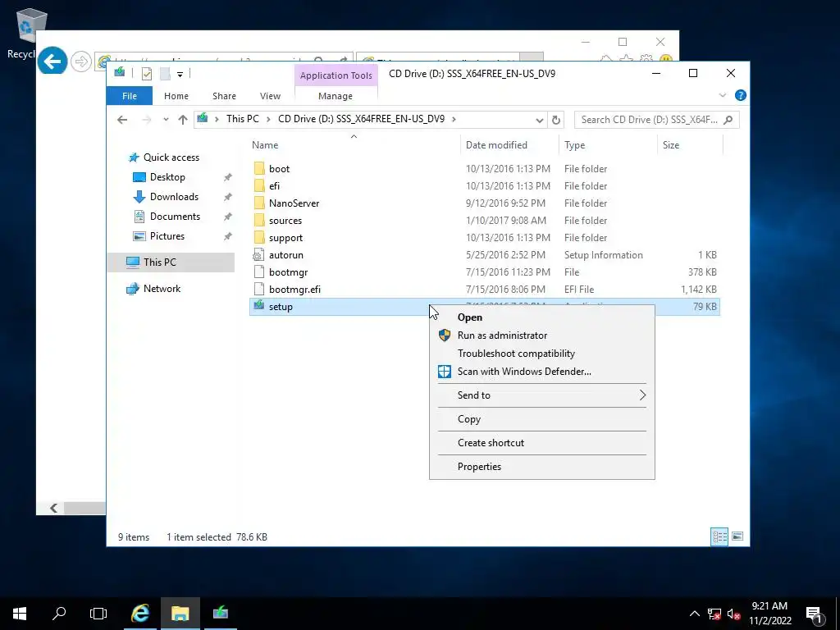Click the New folder quick access toolbar icon

point(165,73)
